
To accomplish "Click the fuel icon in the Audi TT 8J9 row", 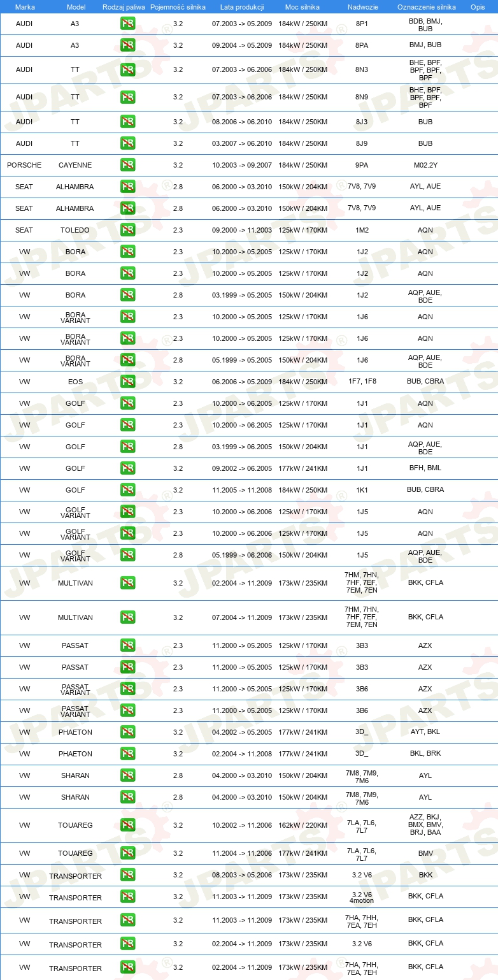I will click(127, 143).
